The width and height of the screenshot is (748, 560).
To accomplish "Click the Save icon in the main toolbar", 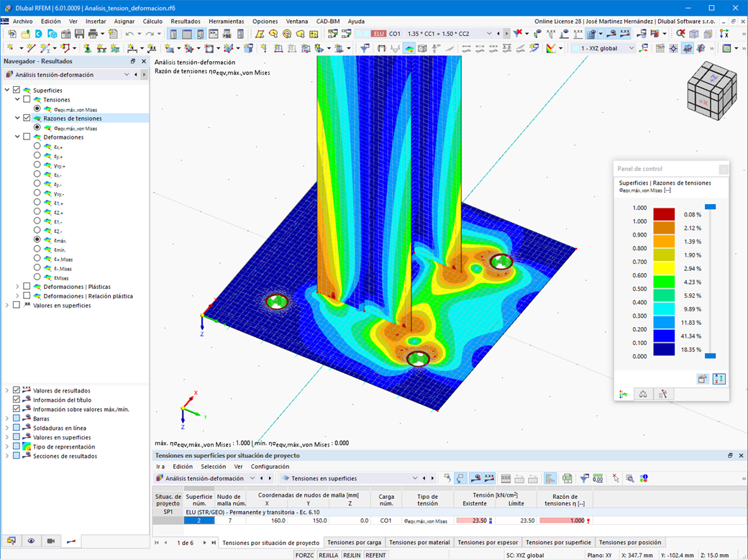I will 79,33.
